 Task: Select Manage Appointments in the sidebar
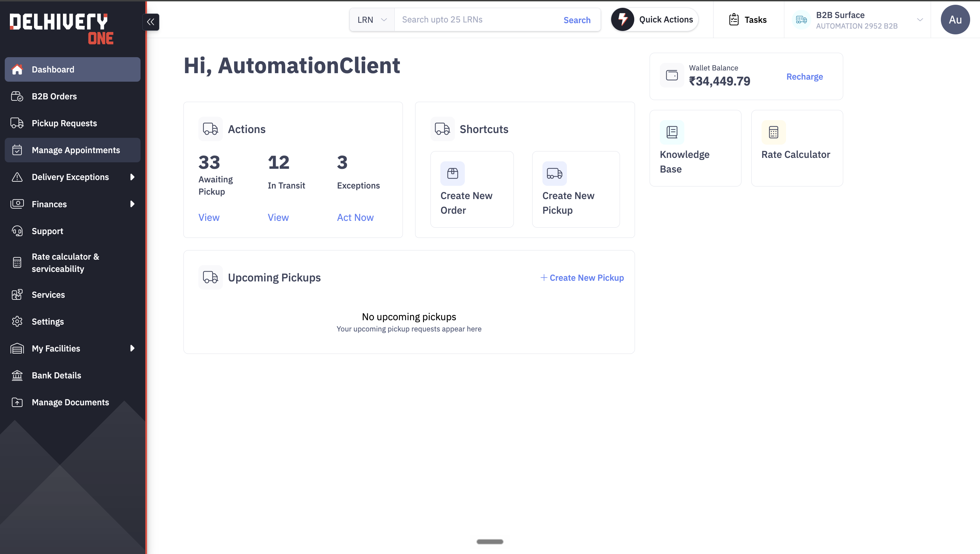(73, 150)
